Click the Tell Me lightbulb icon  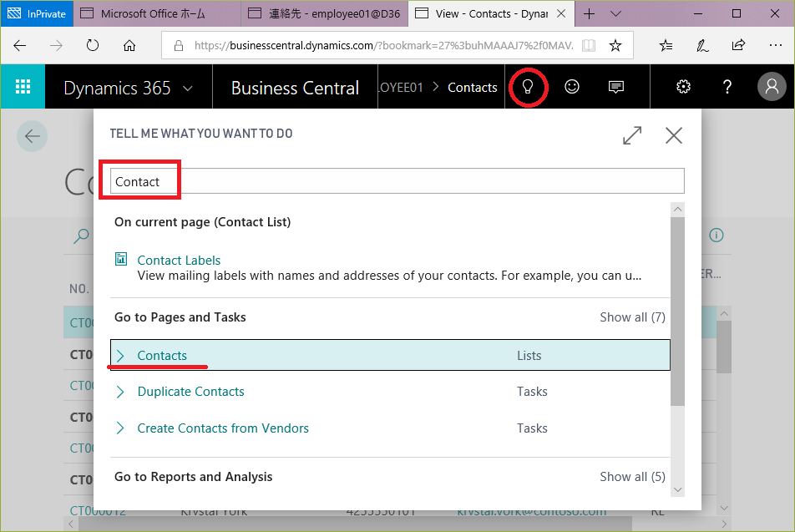(528, 87)
